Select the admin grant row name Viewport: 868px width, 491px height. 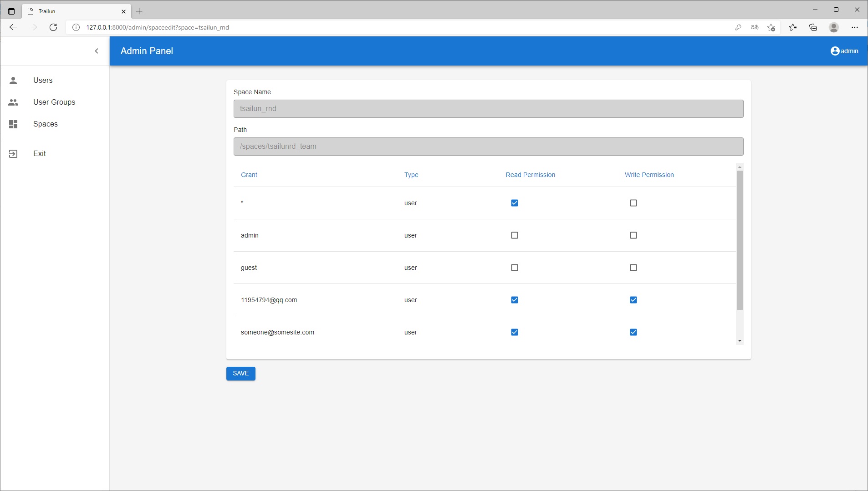pyautogui.click(x=250, y=235)
